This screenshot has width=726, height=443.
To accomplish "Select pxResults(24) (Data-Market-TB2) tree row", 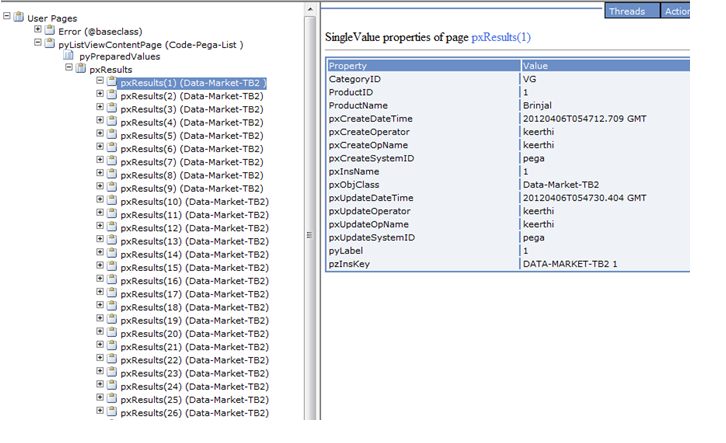I will 194,387.
